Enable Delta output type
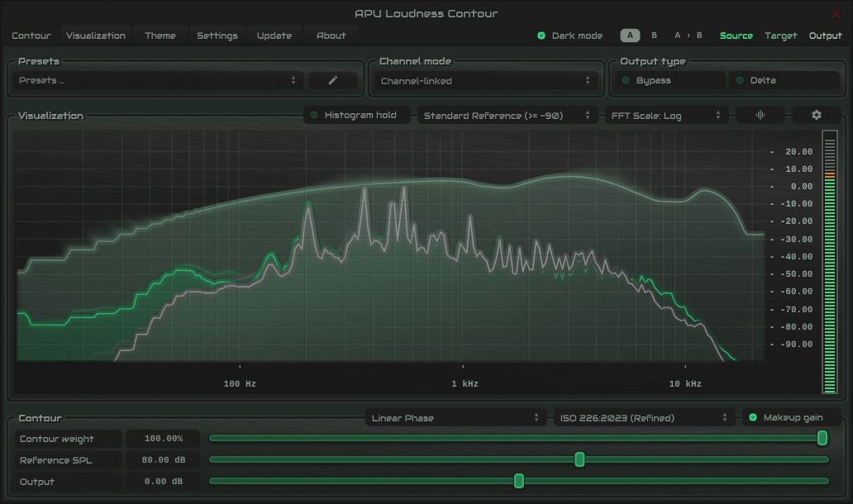The image size is (853, 504). (784, 80)
